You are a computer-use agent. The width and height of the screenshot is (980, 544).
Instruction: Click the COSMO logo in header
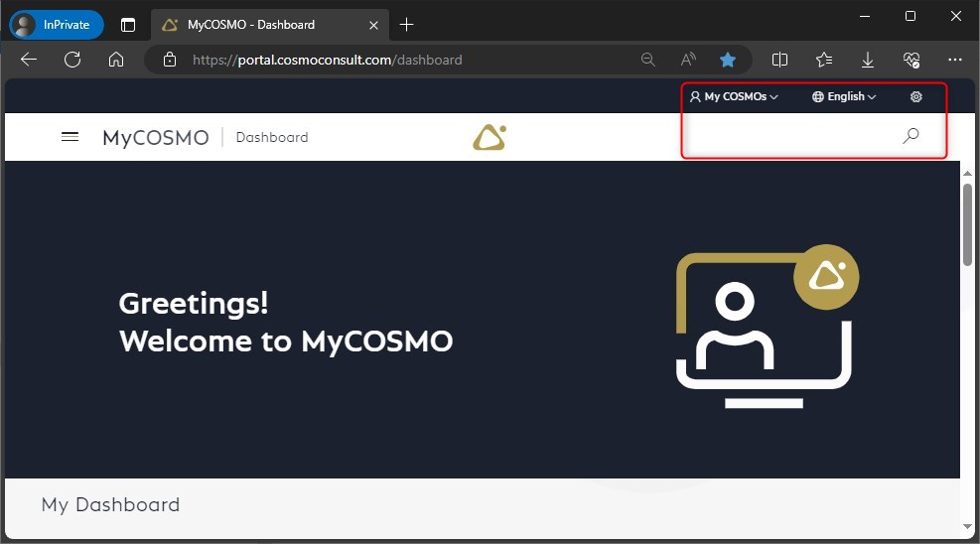point(490,137)
